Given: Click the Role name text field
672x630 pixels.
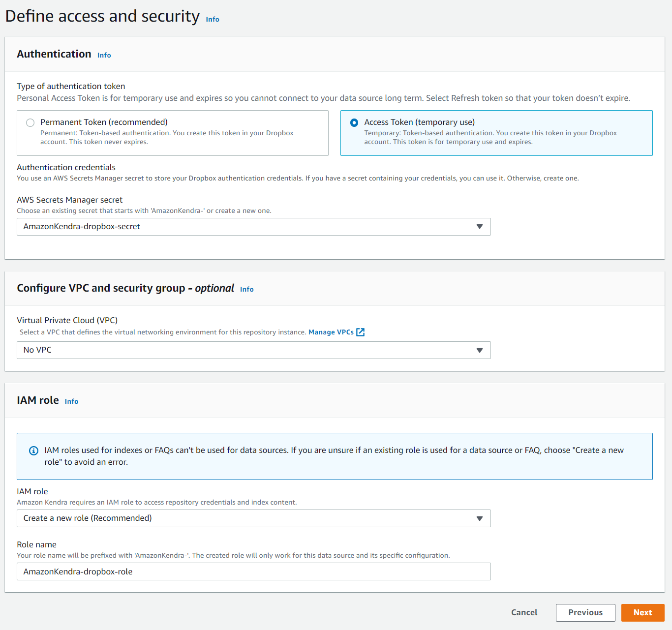Looking at the screenshot, I should point(253,571).
